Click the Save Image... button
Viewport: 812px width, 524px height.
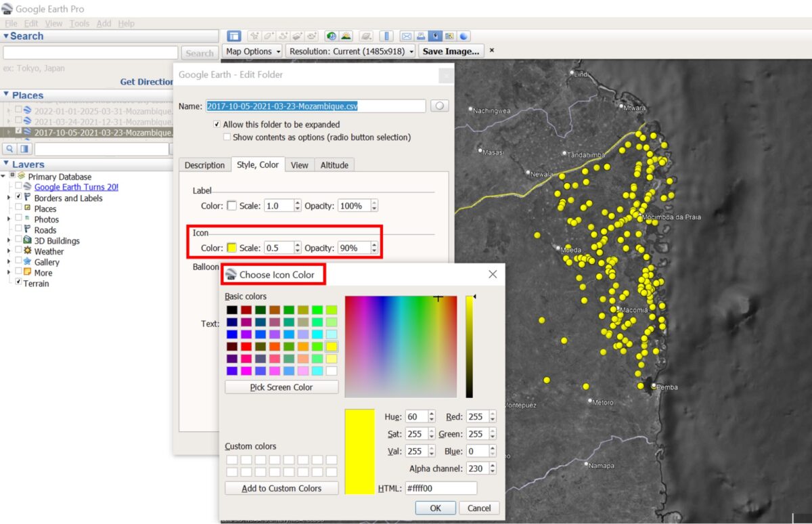coord(451,51)
